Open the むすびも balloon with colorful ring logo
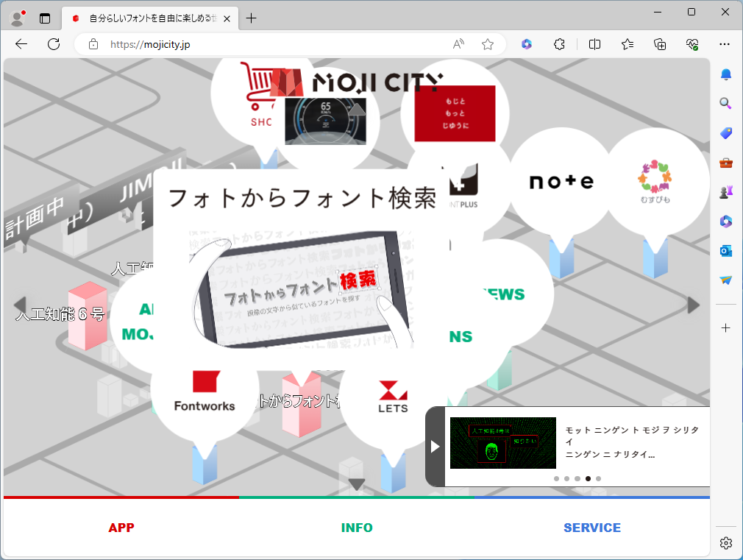The image size is (743, 560). pos(654,182)
